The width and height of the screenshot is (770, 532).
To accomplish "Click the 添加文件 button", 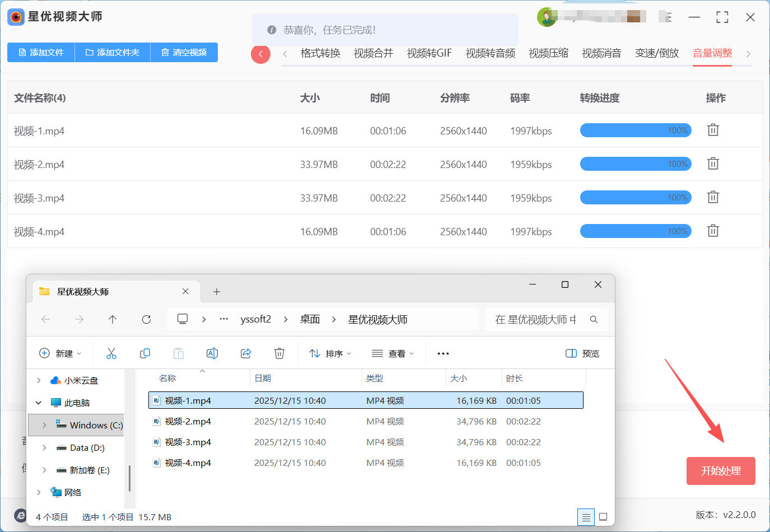I will pos(41,52).
